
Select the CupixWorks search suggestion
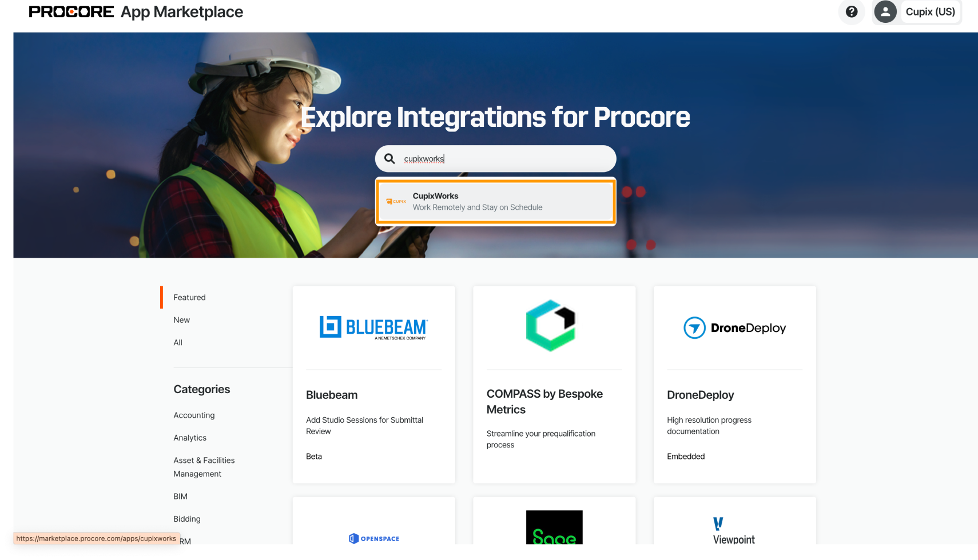coord(495,202)
